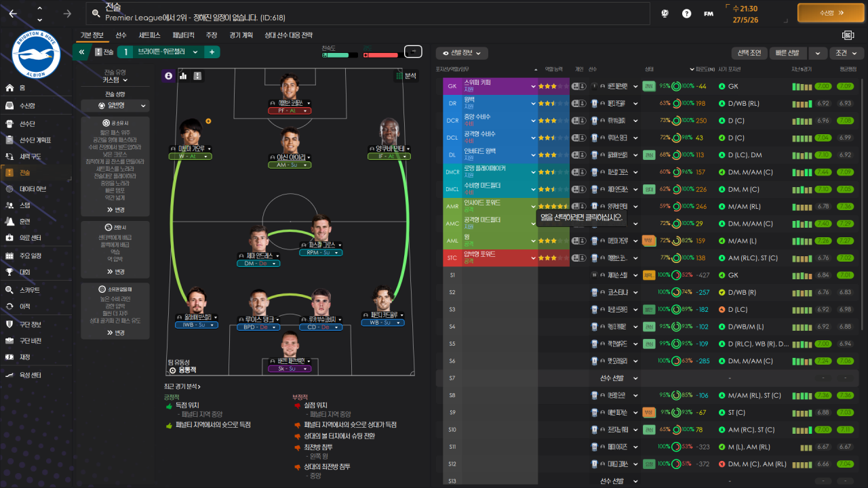Toggle personal instructions for the GK row
Image resolution: width=868 pixels, height=488 pixels.
click(x=578, y=87)
